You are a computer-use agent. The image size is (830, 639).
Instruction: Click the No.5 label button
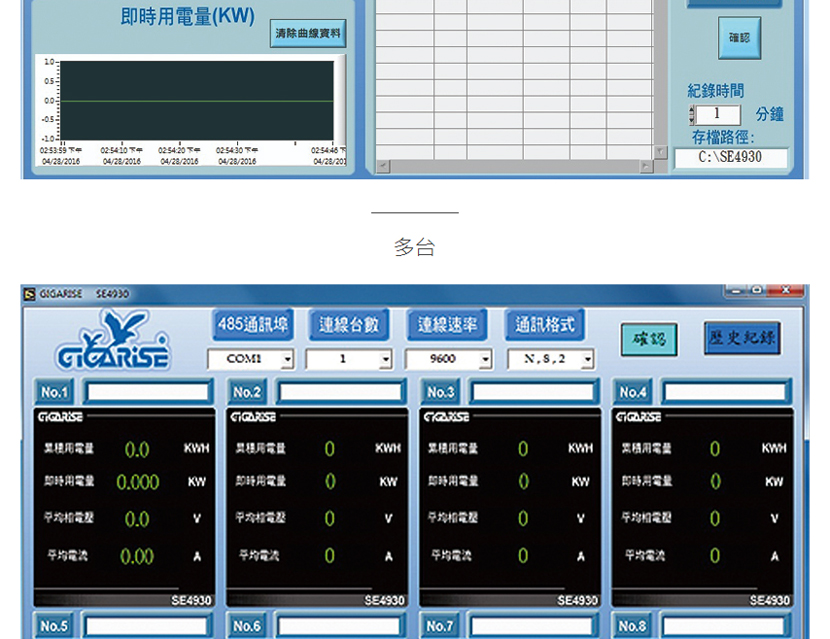pyautogui.click(x=54, y=626)
